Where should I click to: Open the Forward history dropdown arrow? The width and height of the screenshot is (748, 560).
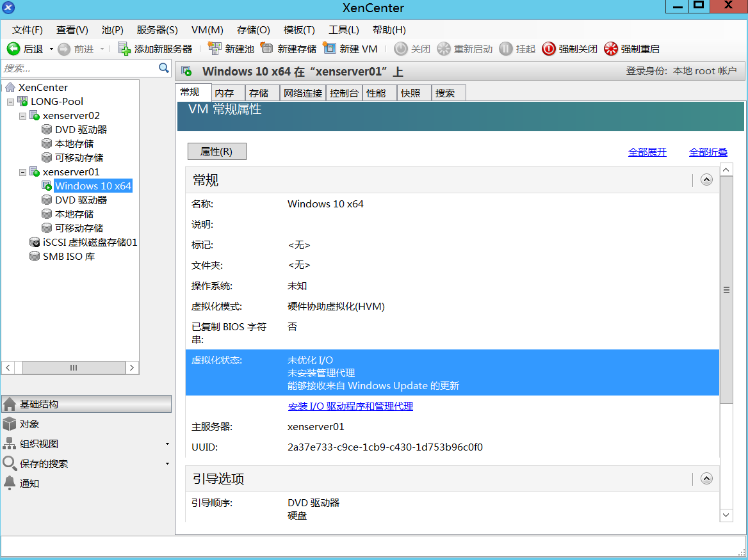[x=102, y=49]
